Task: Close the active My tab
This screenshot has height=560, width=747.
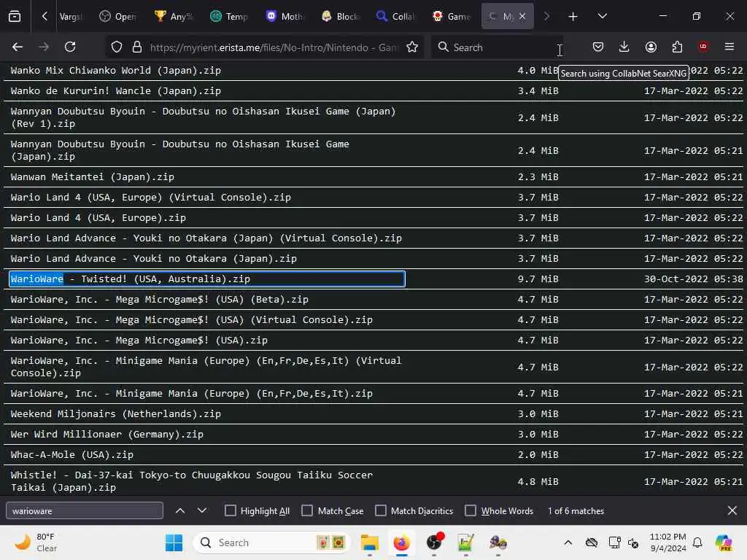Action: pyautogui.click(x=522, y=16)
